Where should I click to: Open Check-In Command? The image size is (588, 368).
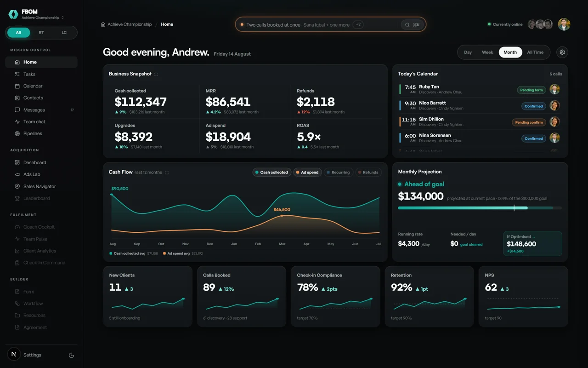pyautogui.click(x=41, y=263)
